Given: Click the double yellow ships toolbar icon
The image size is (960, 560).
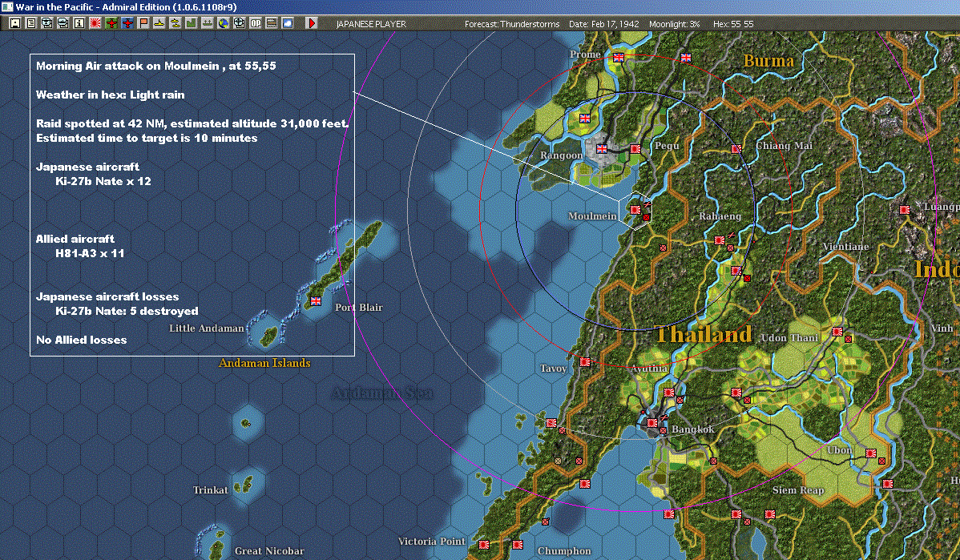Looking at the screenshot, I should pos(175,23).
